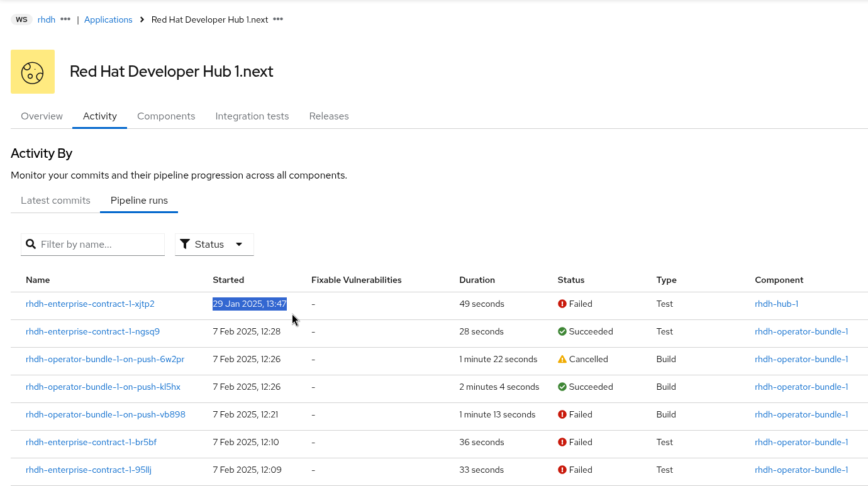Click the green Succeeded icon for ngsq9 run
Screen dimensions: 868x486
[x=562, y=331]
